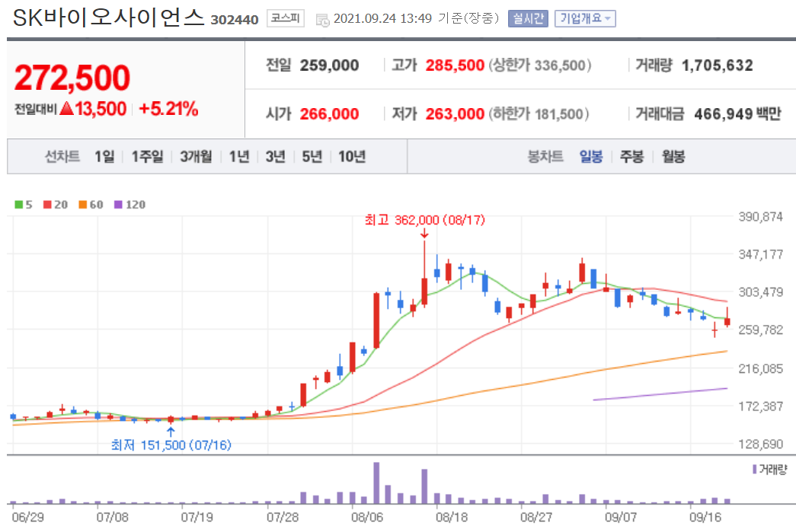
Task: Click the 최저 151,500 (07/16) low marker
Action: [x=171, y=444]
